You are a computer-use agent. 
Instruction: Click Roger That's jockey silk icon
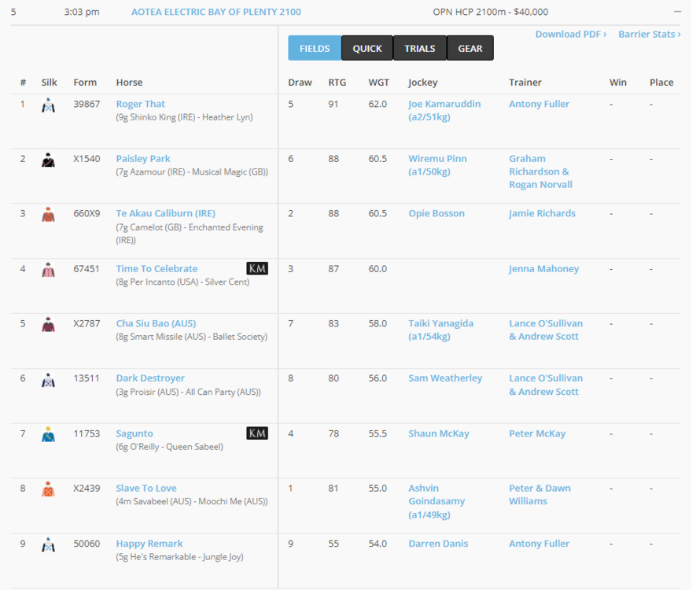tap(49, 105)
